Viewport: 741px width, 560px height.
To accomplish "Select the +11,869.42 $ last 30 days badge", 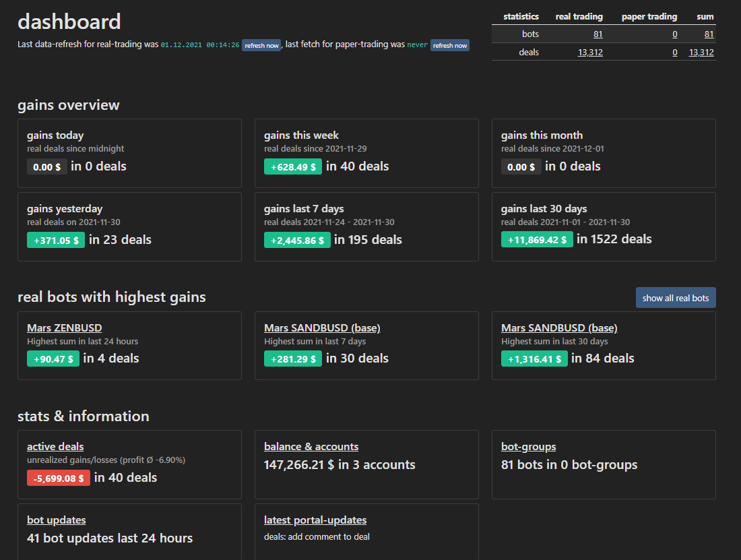I will 537,240.
